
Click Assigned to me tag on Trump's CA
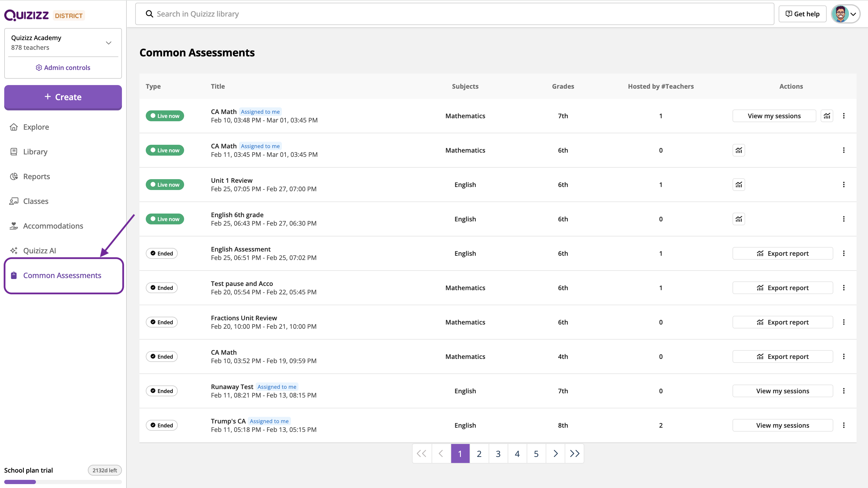269,421
